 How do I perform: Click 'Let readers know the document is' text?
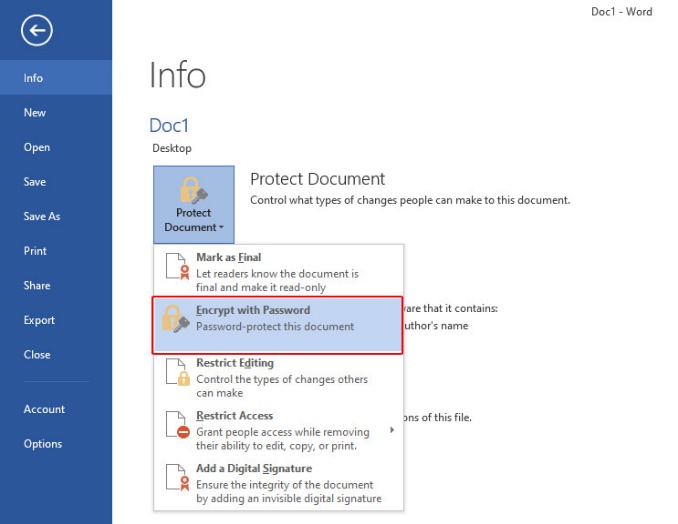277,274
